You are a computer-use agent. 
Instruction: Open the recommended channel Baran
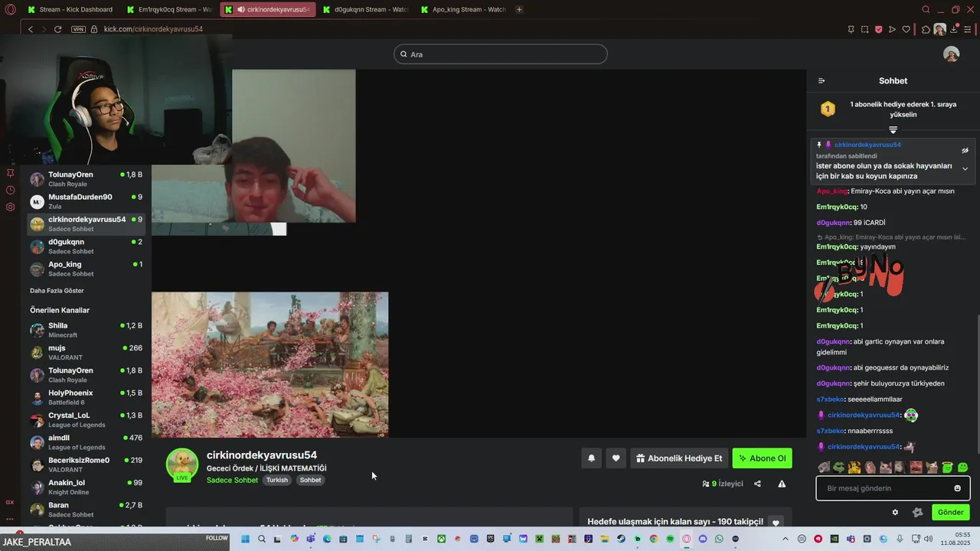pyautogui.click(x=86, y=510)
